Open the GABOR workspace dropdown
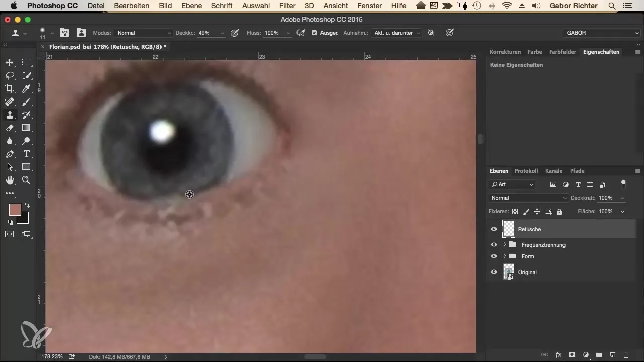 [602, 33]
